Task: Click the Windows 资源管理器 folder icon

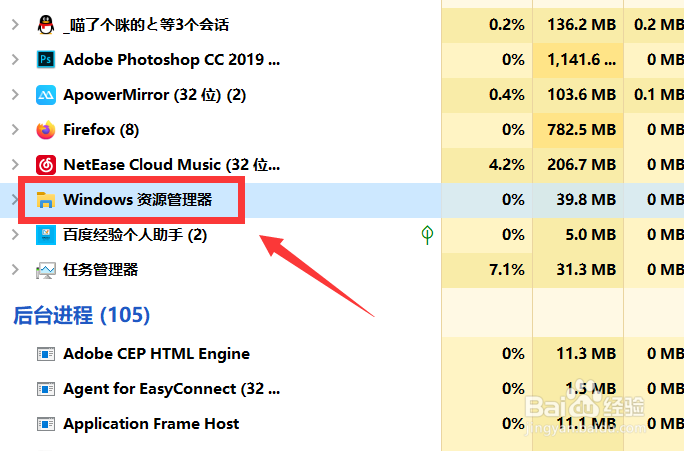Action: (x=45, y=200)
